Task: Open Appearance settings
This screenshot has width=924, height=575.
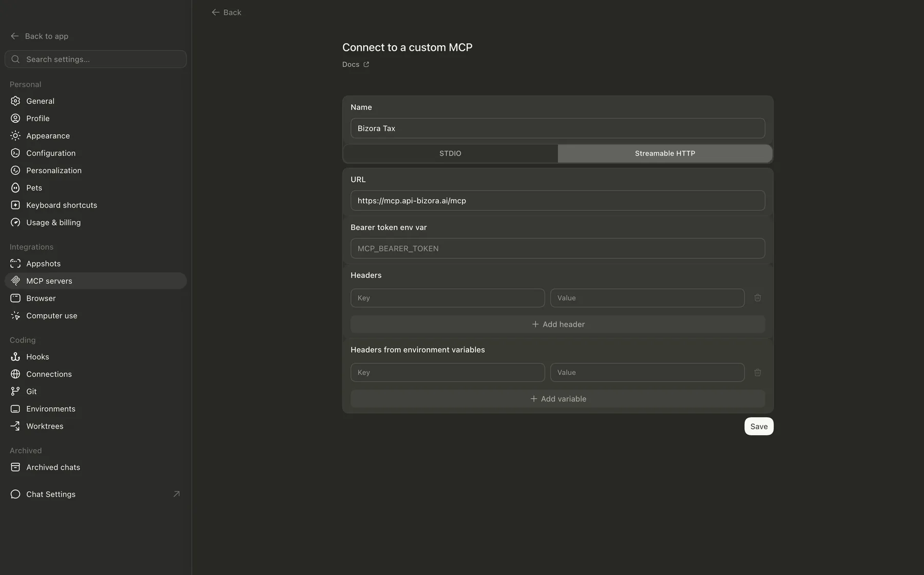Action: pyautogui.click(x=95, y=136)
